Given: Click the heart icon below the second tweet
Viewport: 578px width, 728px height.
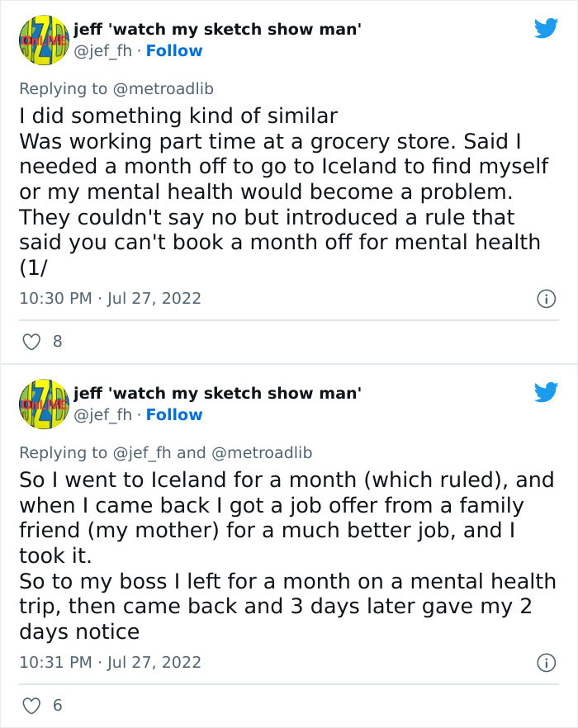Looking at the screenshot, I should coord(31,705).
